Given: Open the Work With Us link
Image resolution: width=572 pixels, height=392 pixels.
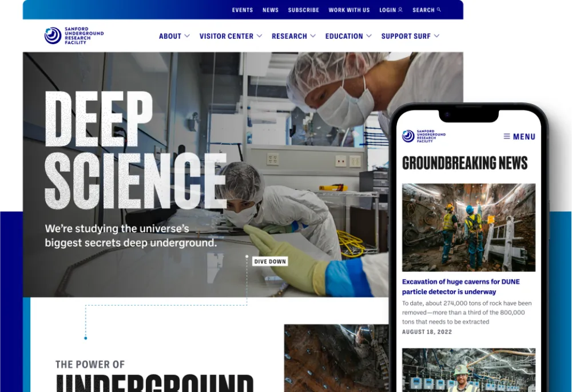Looking at the screenshot, I should pyautogui.click(x=349, y=10).
